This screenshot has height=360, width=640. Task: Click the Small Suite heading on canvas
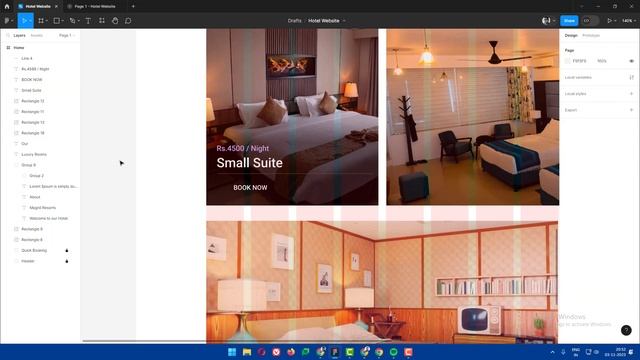coord(249,162)
